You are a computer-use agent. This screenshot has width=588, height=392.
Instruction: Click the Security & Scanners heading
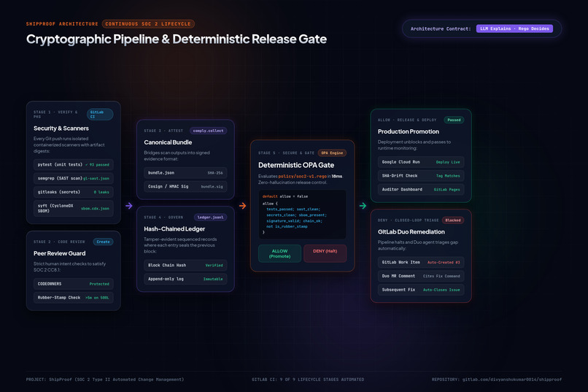(61, 128)
